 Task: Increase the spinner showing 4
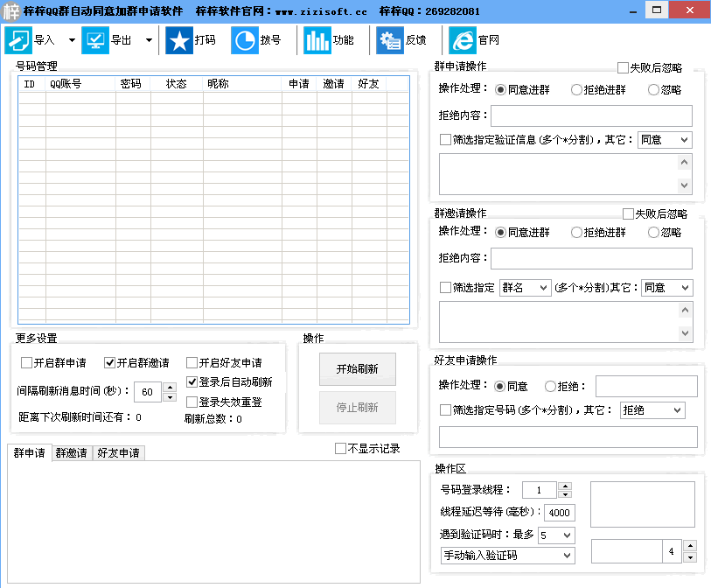point(690,546)
